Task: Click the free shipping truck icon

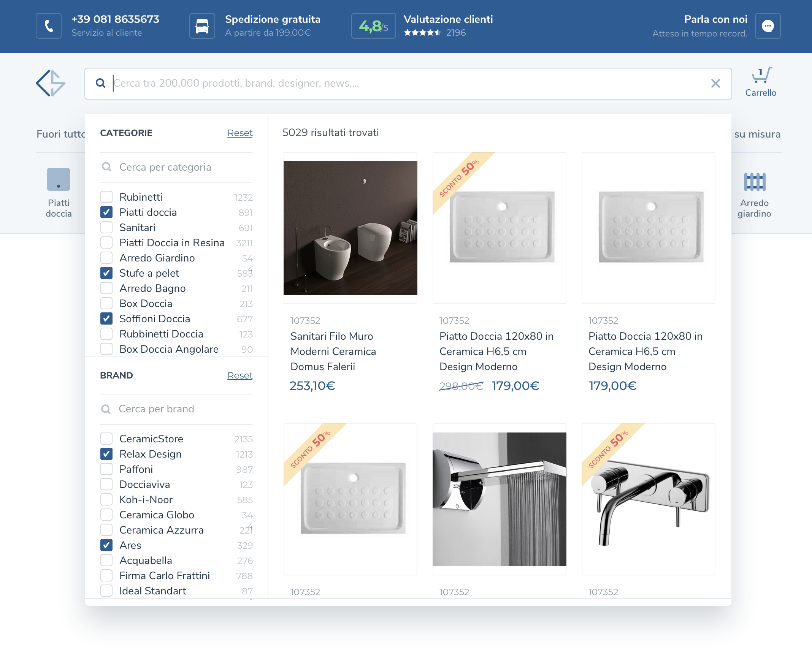Action: coord(202,26)
